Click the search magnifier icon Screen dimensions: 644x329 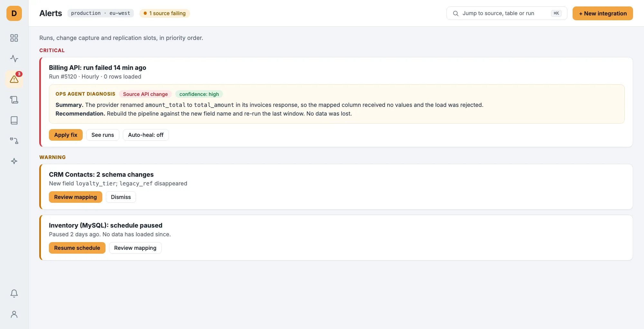pyautogui.click(x=455, y=14)
